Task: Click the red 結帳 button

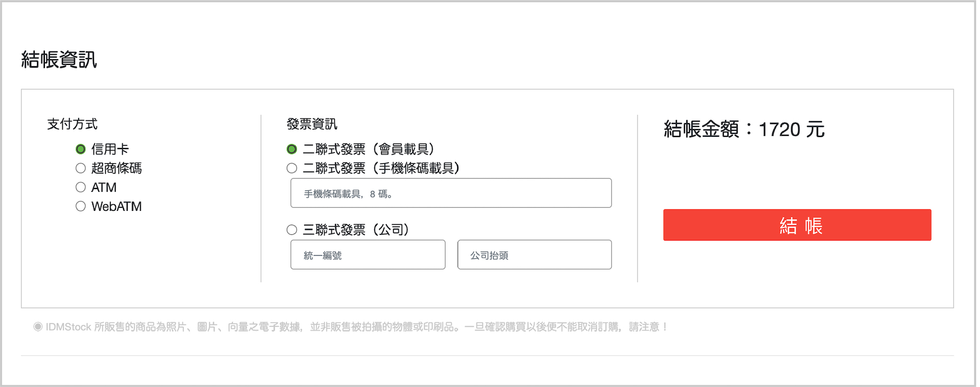Action: [x=797, y=225]
